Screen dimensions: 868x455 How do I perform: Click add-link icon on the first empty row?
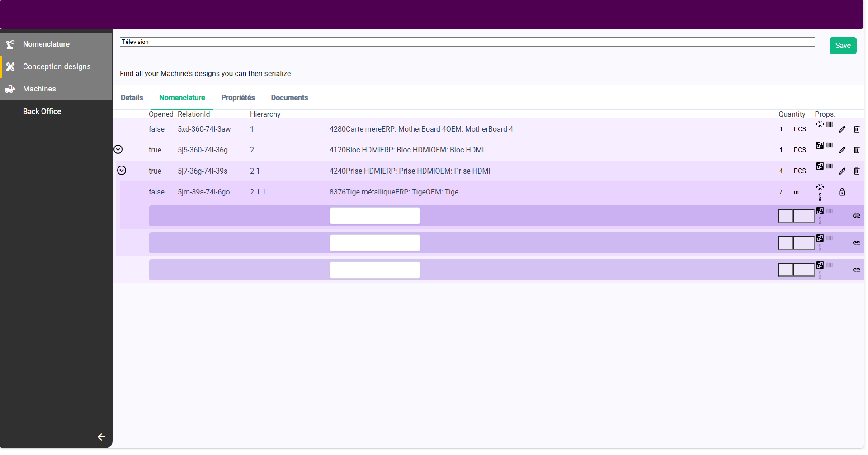(x=856, y=216)
